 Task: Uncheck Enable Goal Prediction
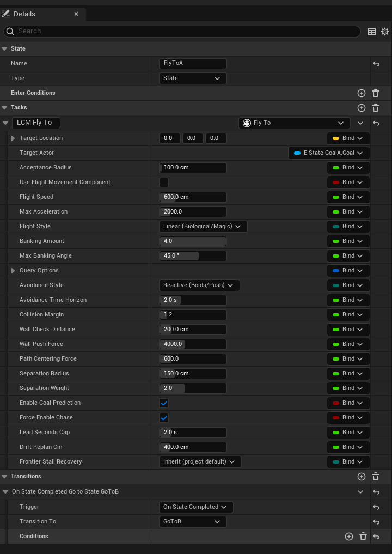(164, 403)
